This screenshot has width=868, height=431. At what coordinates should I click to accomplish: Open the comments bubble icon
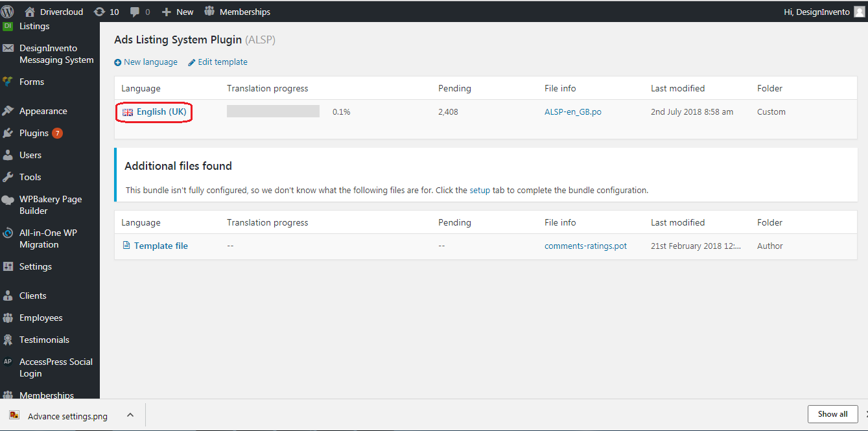click(135, 12)
